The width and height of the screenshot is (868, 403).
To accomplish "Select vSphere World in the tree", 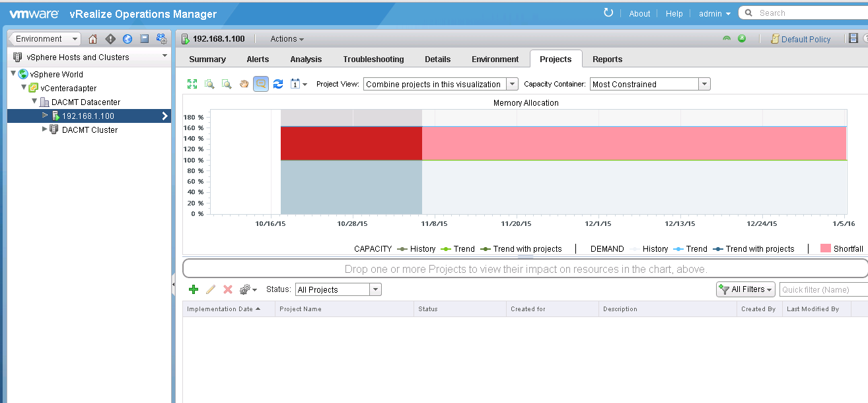I will (57, 74).
